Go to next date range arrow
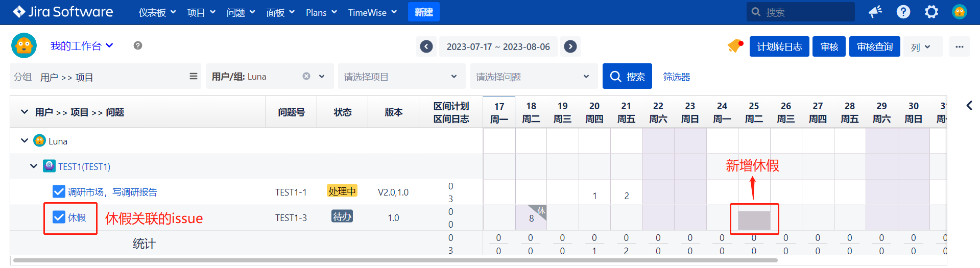 pos(570,46)
